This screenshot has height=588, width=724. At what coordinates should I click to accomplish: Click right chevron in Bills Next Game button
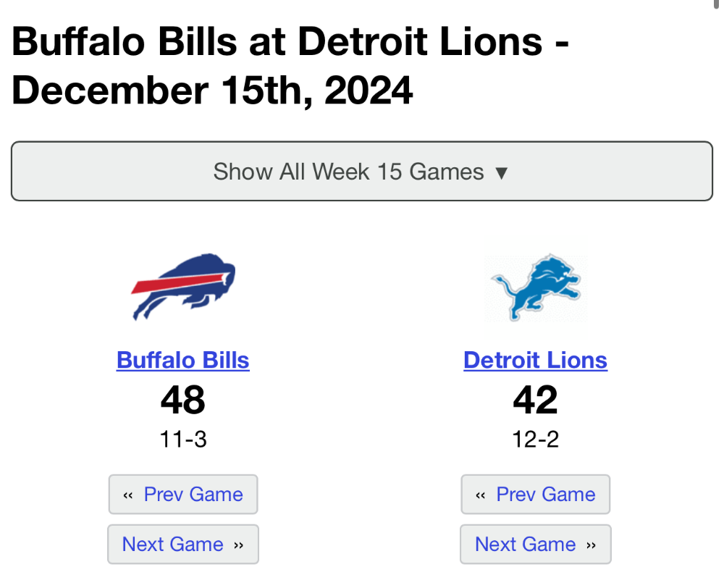(238, 545)
